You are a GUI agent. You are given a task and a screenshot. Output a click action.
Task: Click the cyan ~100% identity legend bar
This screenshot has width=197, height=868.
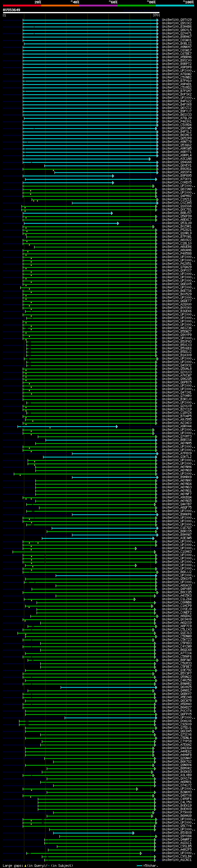pos(175,6)
